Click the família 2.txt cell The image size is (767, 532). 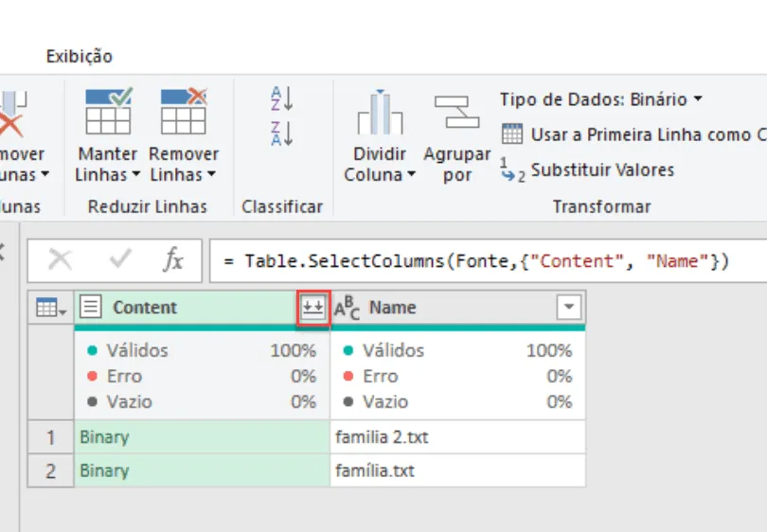[x=458, y=437]
